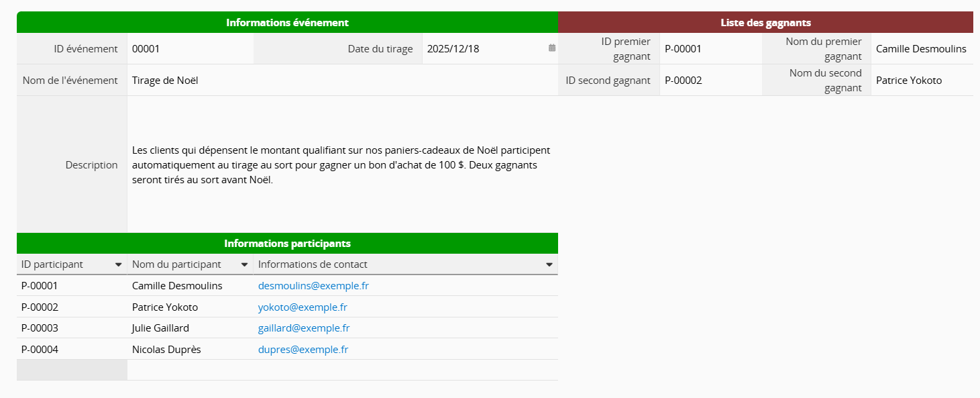The image size is (980, 398).
Task: Select the Camille Desmoulins premier gagnant field
Action: click(922, 48)
